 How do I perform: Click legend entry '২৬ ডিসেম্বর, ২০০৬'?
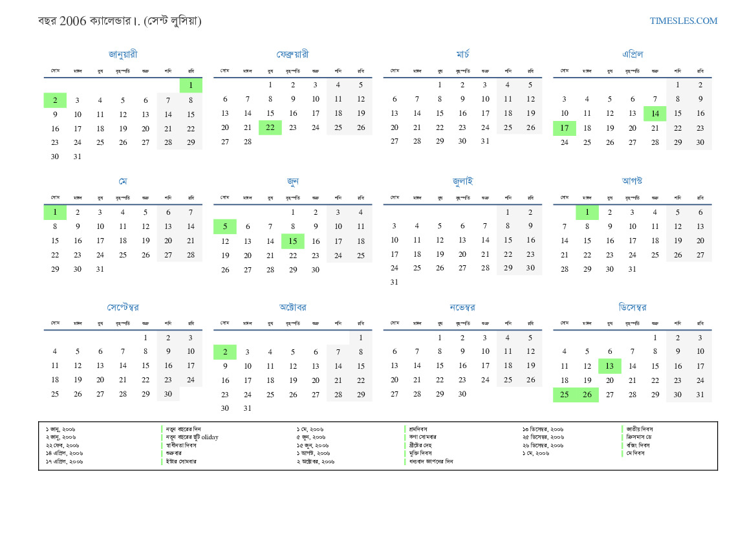tap(543, 445)
